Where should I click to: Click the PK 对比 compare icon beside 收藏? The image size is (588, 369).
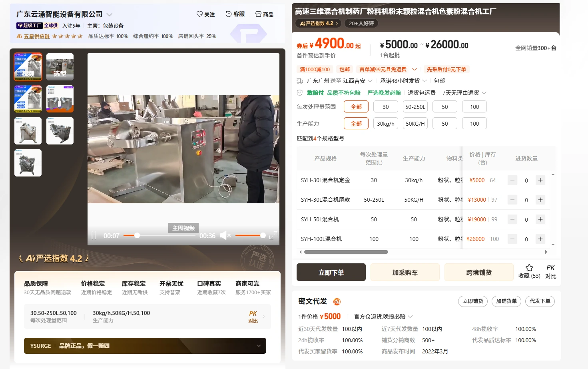tap(551, 271)
